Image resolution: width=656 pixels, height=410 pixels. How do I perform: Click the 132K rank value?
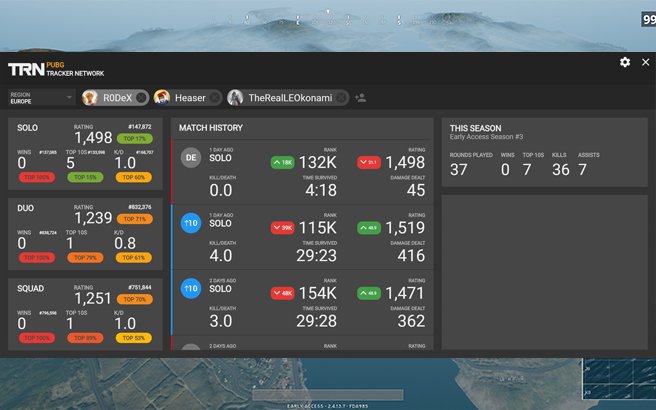pyautogui.click(x=318, y=162)
